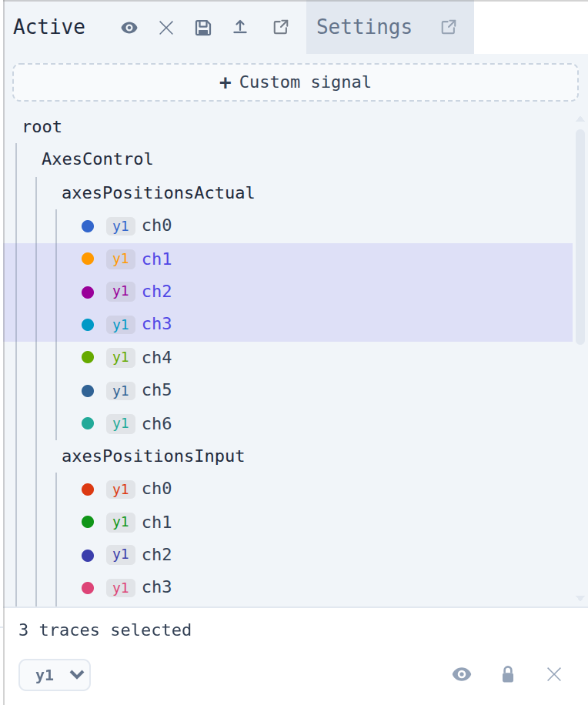Select the Active tab

point(49,27)
